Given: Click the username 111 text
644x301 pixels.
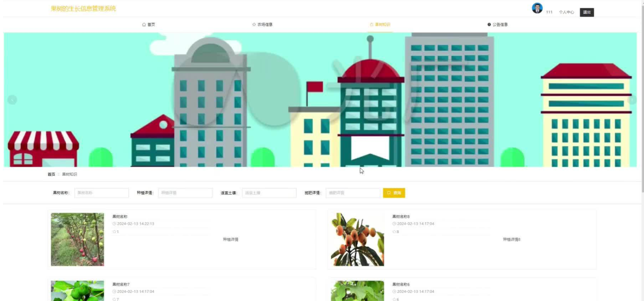Looking at the screenshot, I should pos(549,12).
